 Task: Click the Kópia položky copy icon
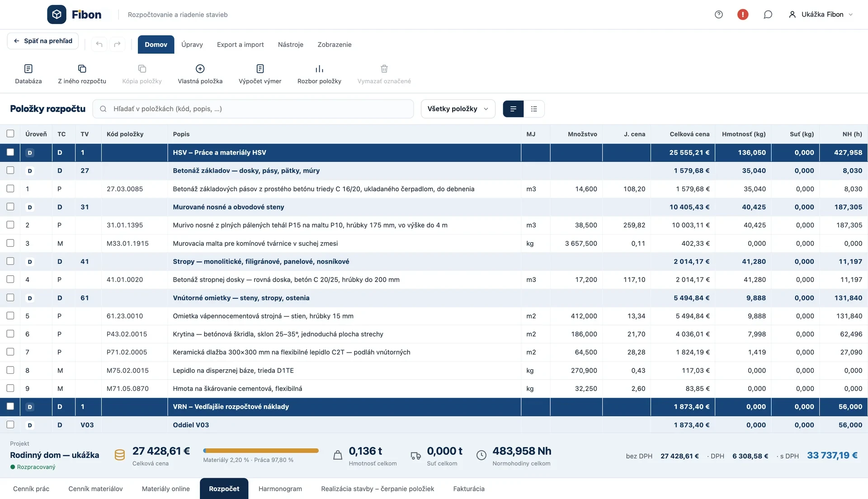pyautogui.click(x=142, y=69)
